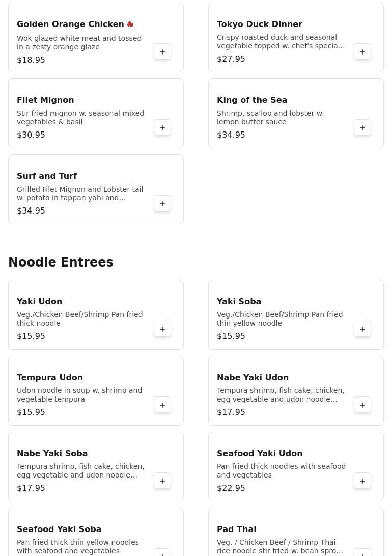
Task: Add Nabe Yaki Soba to cart
Action: click(x=162, y=481)
